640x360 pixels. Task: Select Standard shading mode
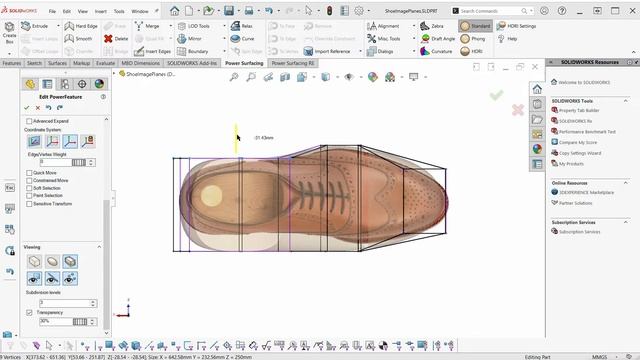476,26
